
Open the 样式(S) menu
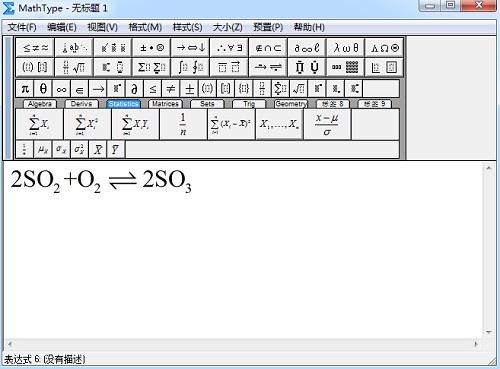click(187, 27)
